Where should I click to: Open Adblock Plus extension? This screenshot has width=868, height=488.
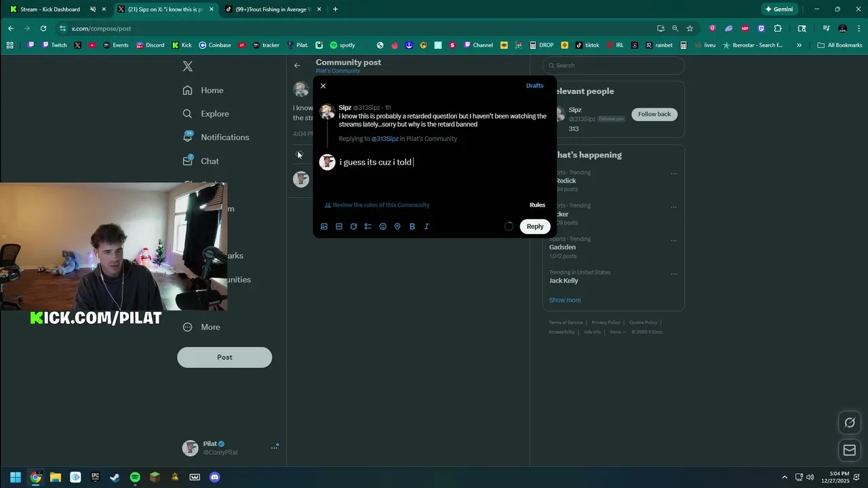click(x=745, y=28)
